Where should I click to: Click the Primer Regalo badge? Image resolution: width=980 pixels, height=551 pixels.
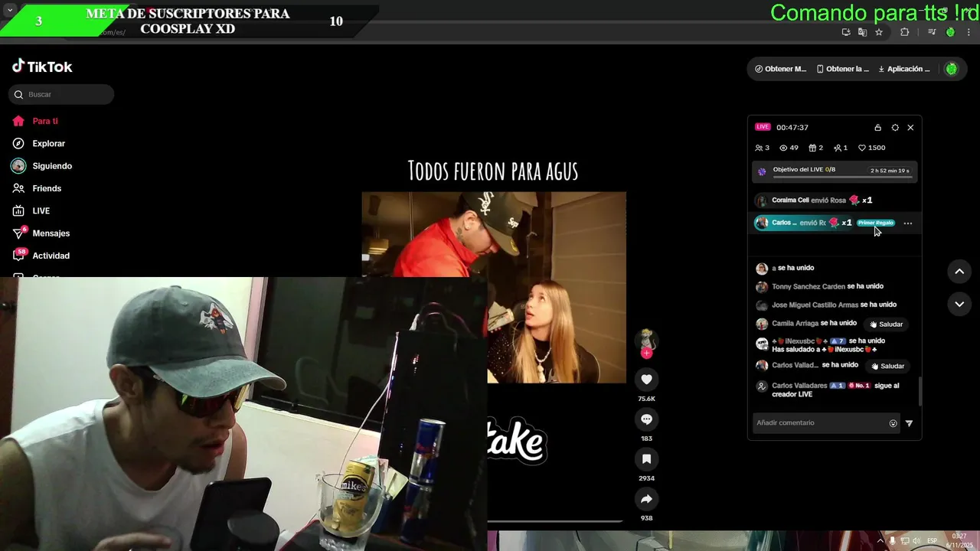(x=876, y=223)
